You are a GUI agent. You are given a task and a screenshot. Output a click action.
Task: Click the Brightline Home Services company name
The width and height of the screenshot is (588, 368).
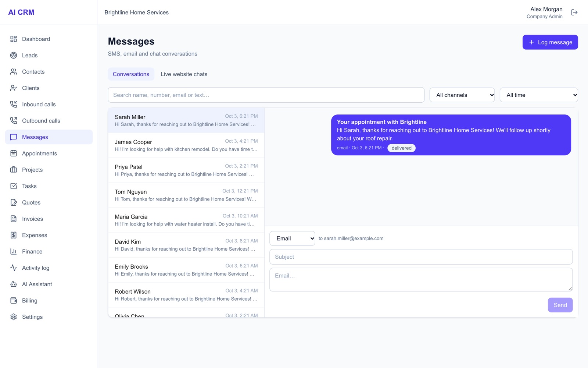click(x=137, y=13)
